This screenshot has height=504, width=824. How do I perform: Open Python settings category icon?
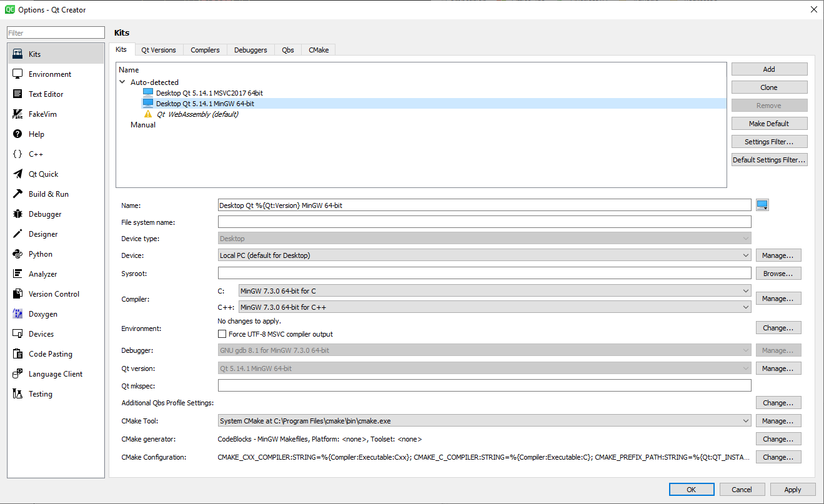pos(17,254)
